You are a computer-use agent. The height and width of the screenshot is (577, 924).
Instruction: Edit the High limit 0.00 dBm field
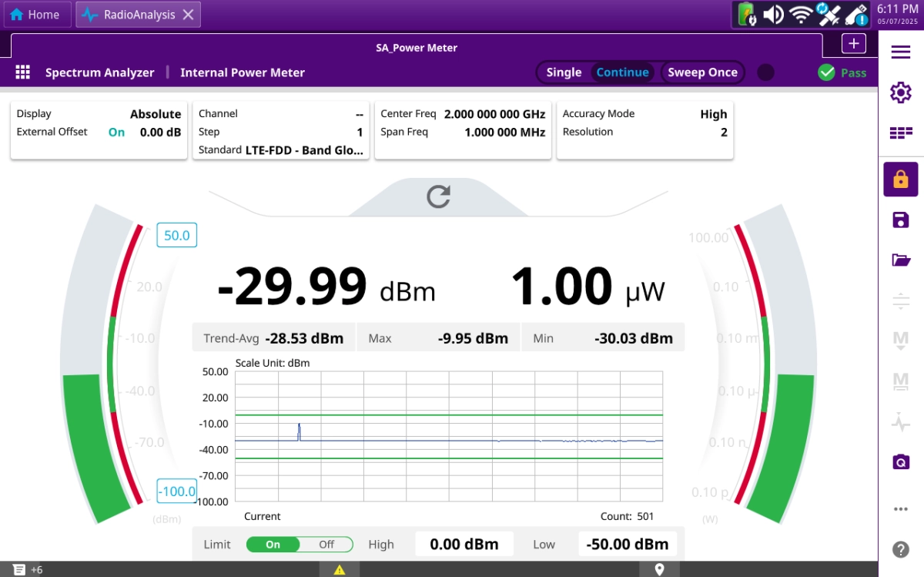tap(464, 544)
